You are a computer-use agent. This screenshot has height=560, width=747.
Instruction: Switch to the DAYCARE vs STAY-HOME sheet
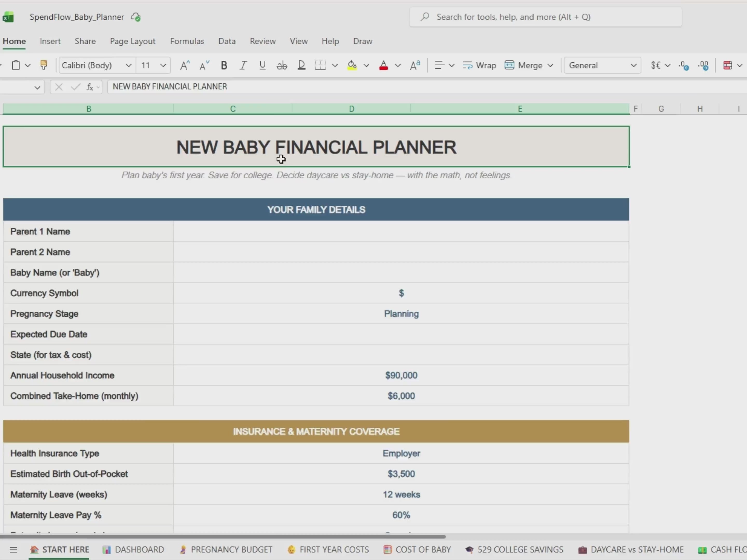[x=631, y=550]
